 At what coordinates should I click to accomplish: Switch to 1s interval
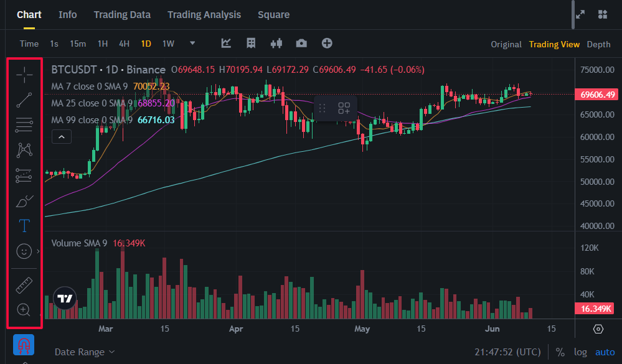pos(54,44)
